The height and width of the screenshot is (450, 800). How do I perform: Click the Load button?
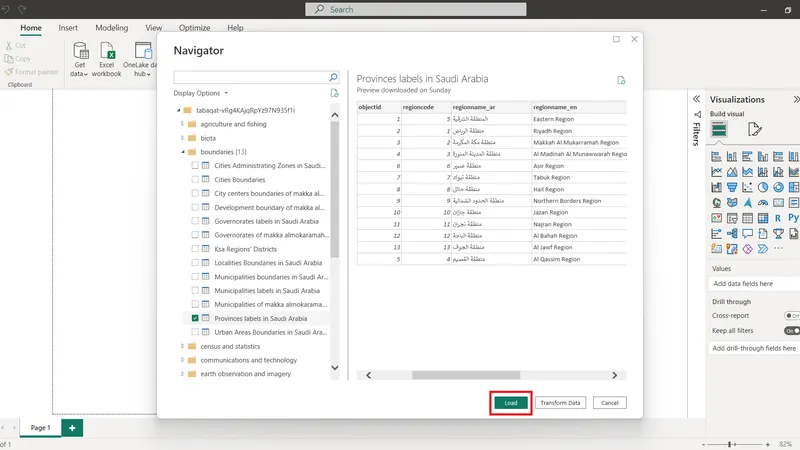[x=510, y=402]
